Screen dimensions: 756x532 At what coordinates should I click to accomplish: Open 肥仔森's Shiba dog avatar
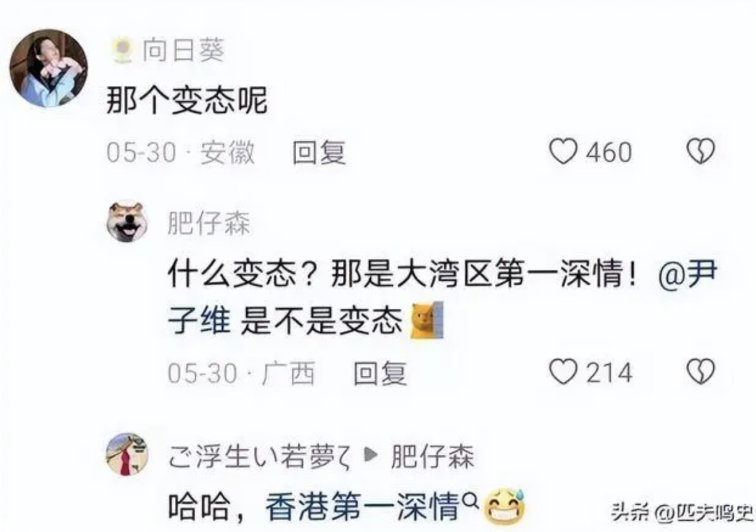127,221
